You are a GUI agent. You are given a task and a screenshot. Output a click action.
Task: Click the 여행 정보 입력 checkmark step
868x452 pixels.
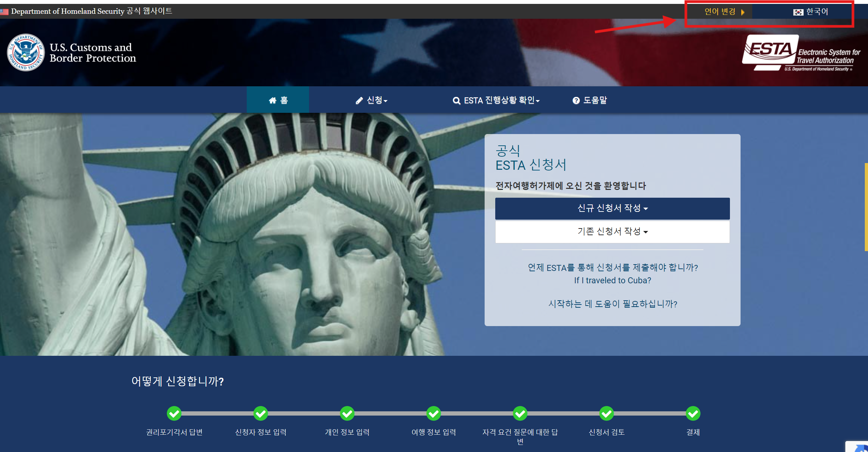click(434, 413)
